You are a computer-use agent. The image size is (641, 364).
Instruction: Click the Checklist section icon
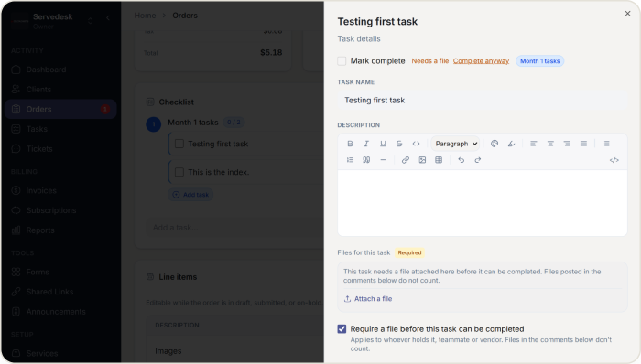tap(150, 102)
